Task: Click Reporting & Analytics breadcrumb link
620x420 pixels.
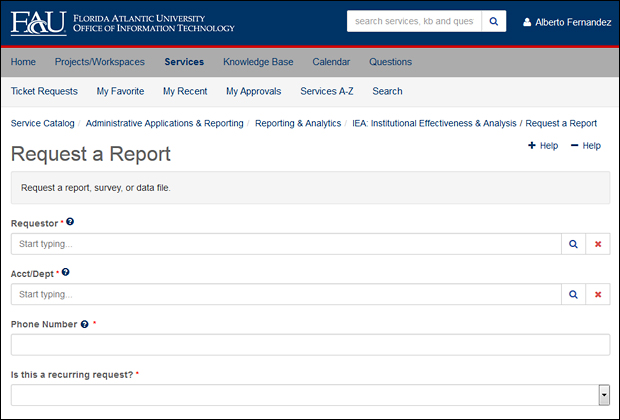Action: coord(297,123)
